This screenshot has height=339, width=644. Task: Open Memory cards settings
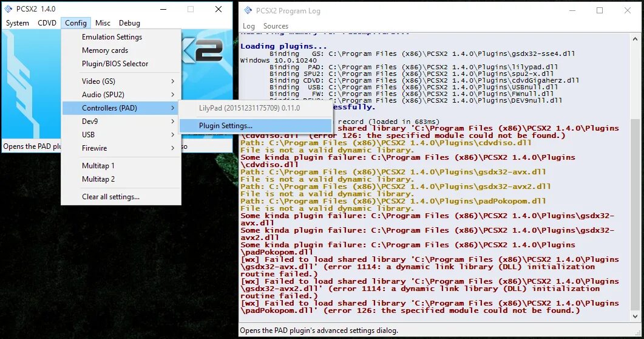pyautogui.click(x=121, y=50)
